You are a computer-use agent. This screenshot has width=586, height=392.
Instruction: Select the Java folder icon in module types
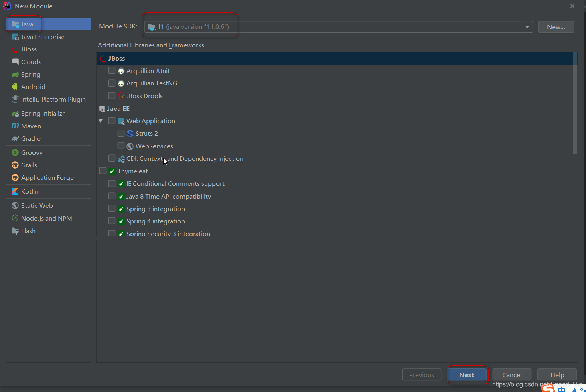(x=15, y=24)
